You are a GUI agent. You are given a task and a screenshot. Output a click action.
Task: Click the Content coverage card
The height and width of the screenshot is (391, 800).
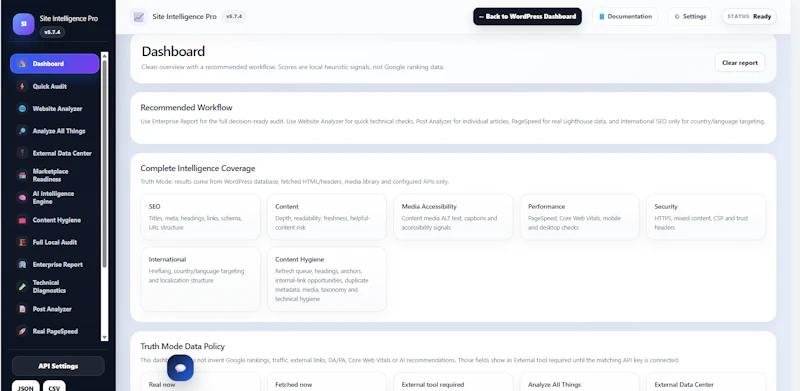pos(327,217)
